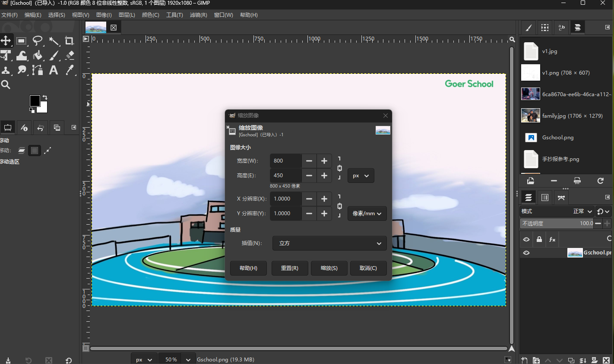The width and height of the screenshot is (614, 364).
Task: Click the Zoom magnifier tool
Action: pyautogui.click(x=6, y=85)
